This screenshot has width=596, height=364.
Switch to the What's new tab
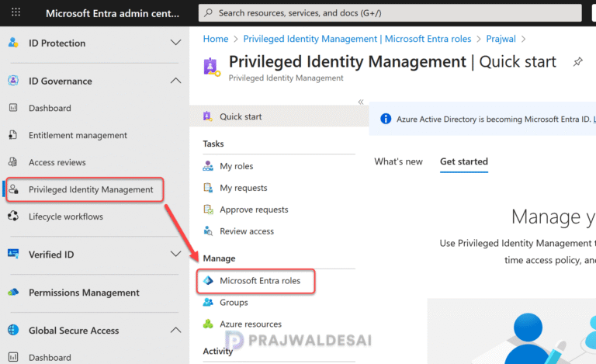click(x=398, y=161)
